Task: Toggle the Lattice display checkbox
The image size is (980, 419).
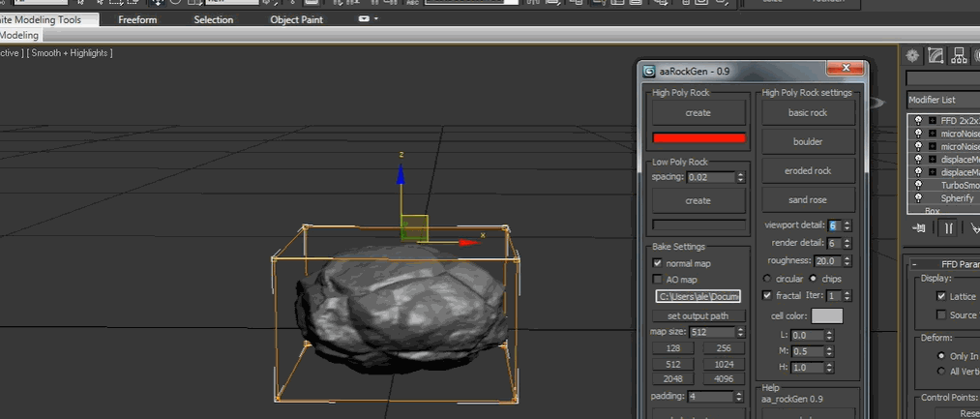Action: pyautogui.click(x=941, y=296)
